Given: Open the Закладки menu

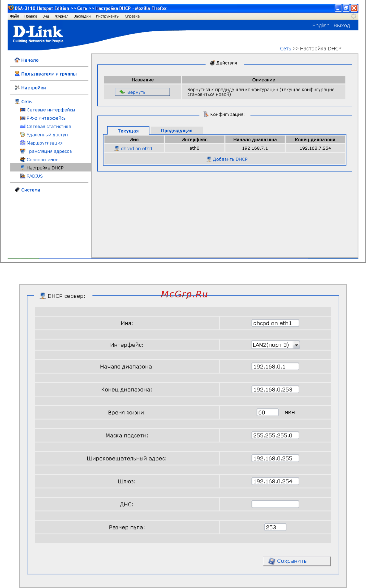Looking at the screenshot, I should tap(82, 16).
